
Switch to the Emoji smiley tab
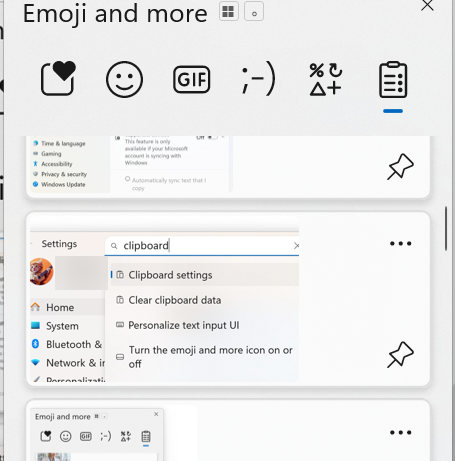pyautogui.click(x=124, y=79)
